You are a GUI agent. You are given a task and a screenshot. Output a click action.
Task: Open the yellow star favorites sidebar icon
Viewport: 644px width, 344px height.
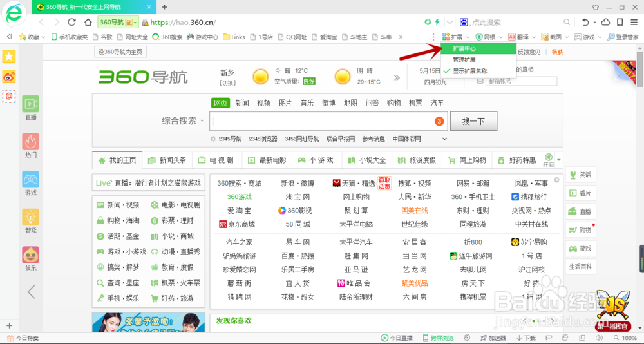[9, 57]
